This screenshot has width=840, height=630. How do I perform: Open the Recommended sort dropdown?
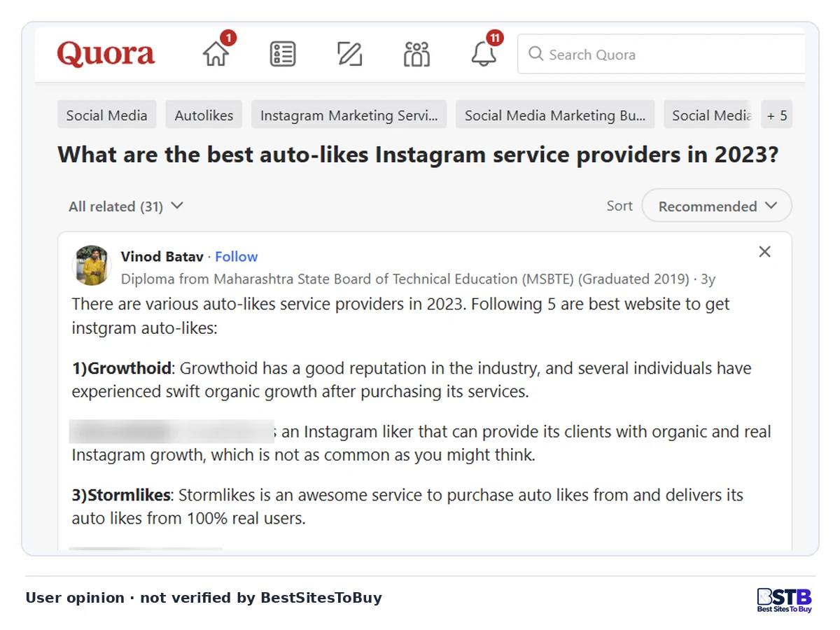(717, 206)
